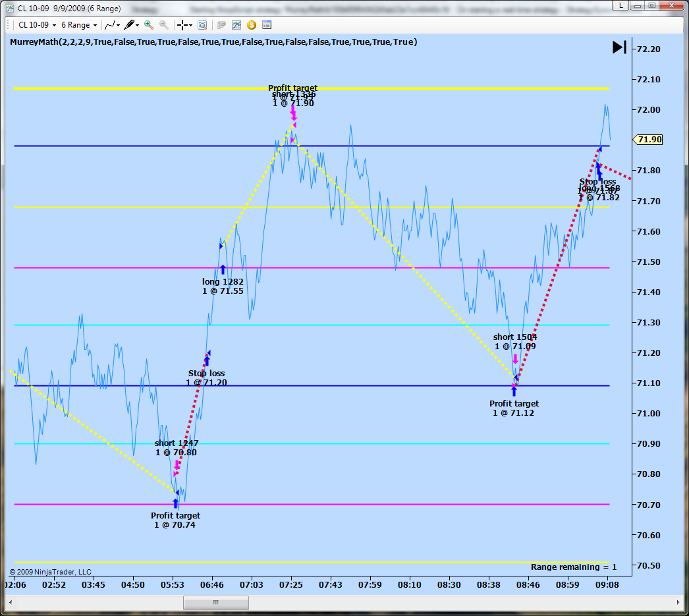Click the 02:52 time axis label
This screenshot has height=616, width=689.
coord(54,585)
